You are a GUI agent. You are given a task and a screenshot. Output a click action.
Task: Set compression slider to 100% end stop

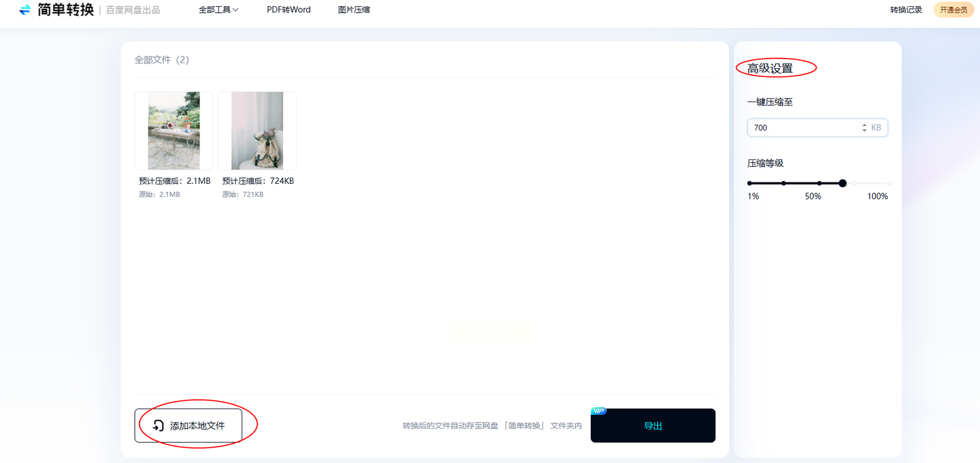point(890,183)
